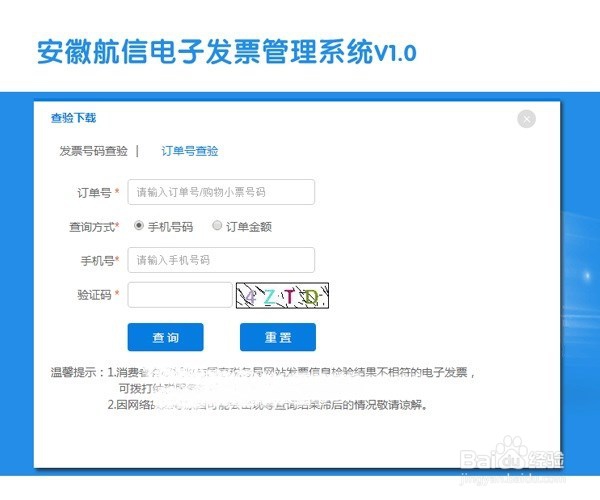Click the 查验下载 dialog title text
The height and width of the screenshot is (500, 600).
point(73,118)
